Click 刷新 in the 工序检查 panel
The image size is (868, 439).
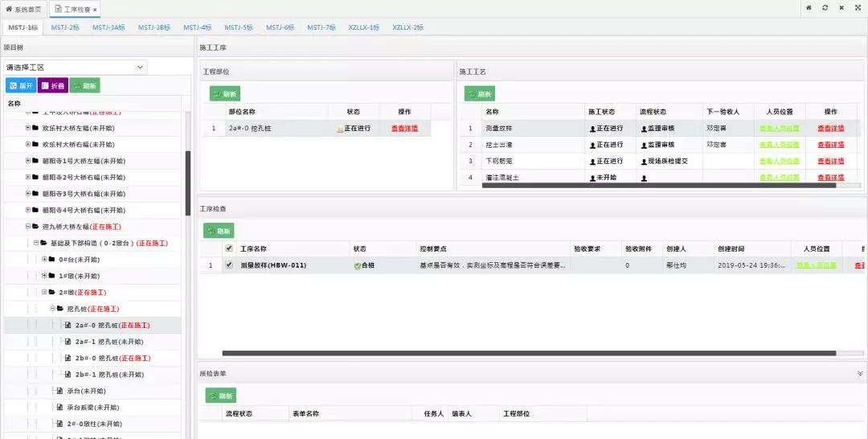219,231
